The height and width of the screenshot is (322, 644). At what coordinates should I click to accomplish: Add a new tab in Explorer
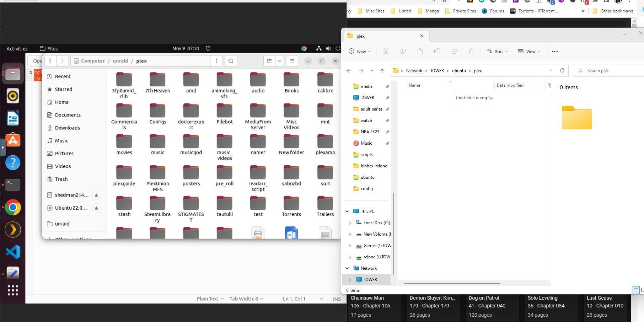438,36
